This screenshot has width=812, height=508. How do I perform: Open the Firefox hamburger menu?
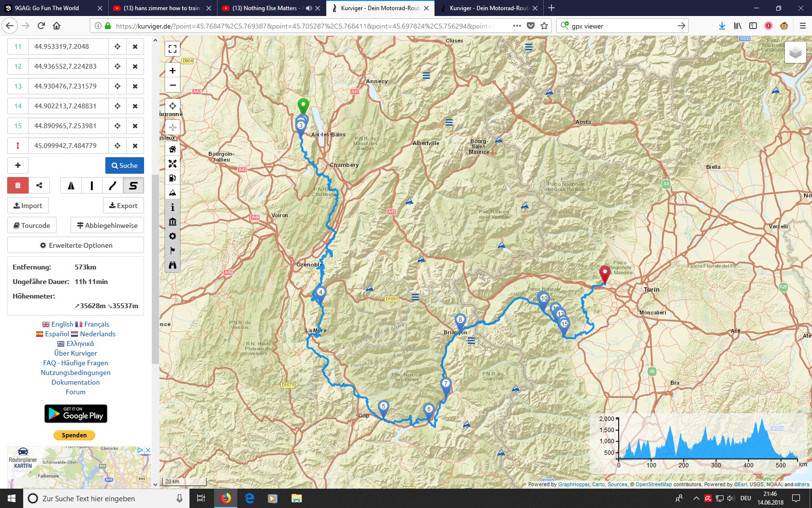click(802, 26)
